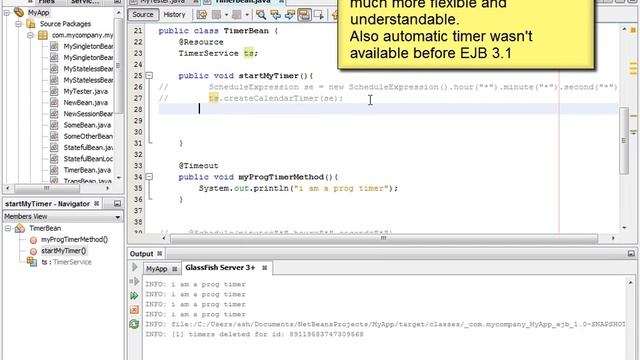Click the MyTester.java file icon
This screenshot has height=360, width=640.
[54, 91]
